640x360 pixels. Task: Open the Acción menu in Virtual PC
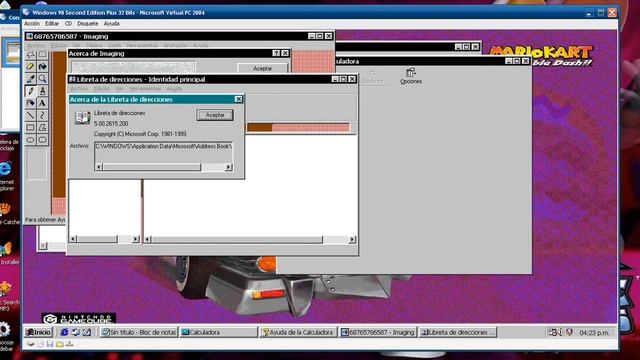32,24
